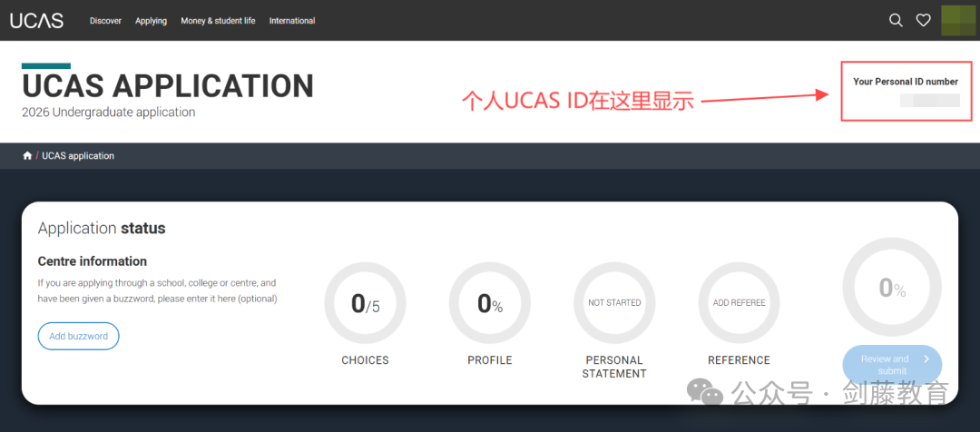Expand the Money & student life menu
Viewport: 980px width, 432px height.
(x=218, y=21)
